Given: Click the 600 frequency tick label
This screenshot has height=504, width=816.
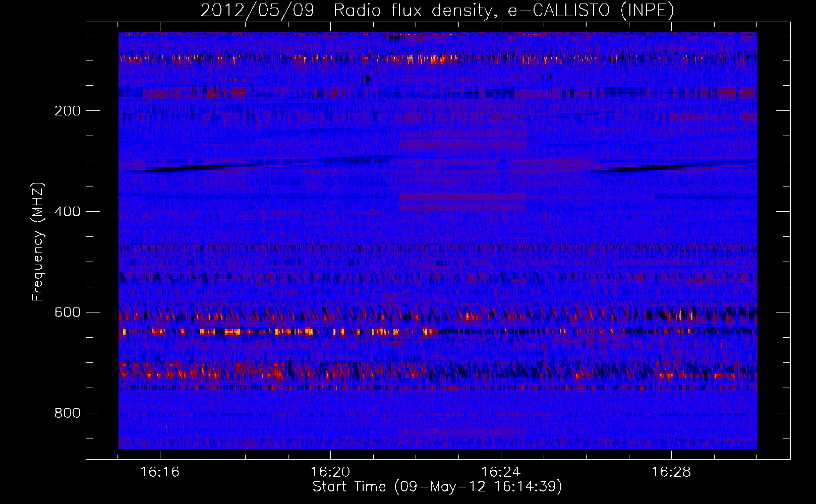Looking at the screenshot, I should tap(68, 312).
